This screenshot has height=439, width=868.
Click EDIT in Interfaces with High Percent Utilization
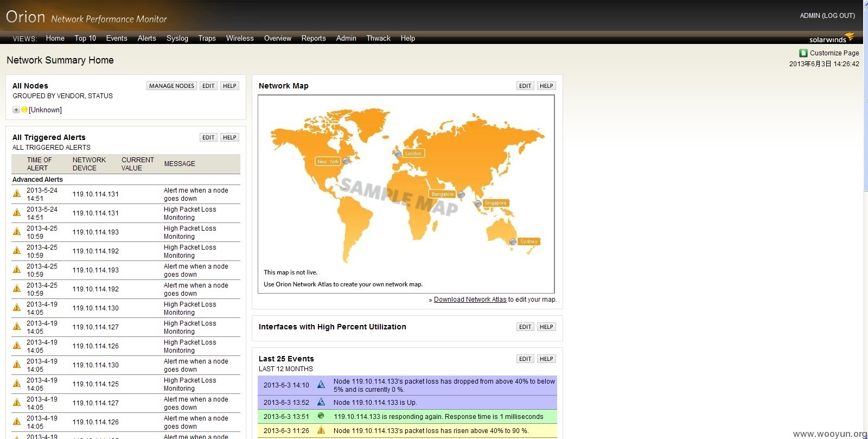[x=525, y=327]
